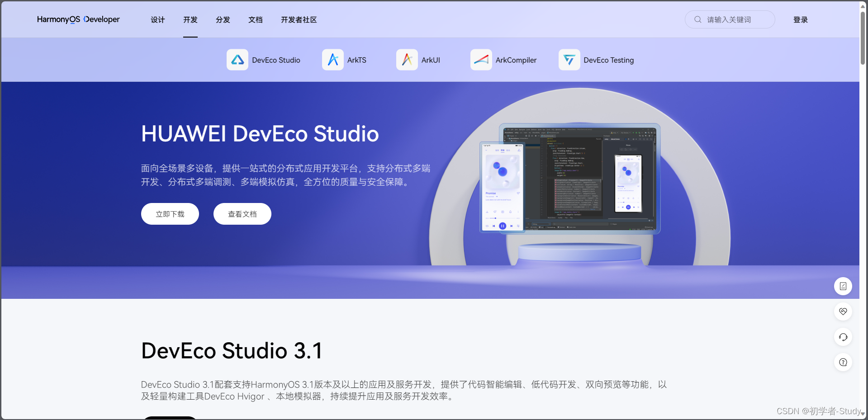
Task: Click the HarmonyOS Developer logo
Action: tap(78, 19)
